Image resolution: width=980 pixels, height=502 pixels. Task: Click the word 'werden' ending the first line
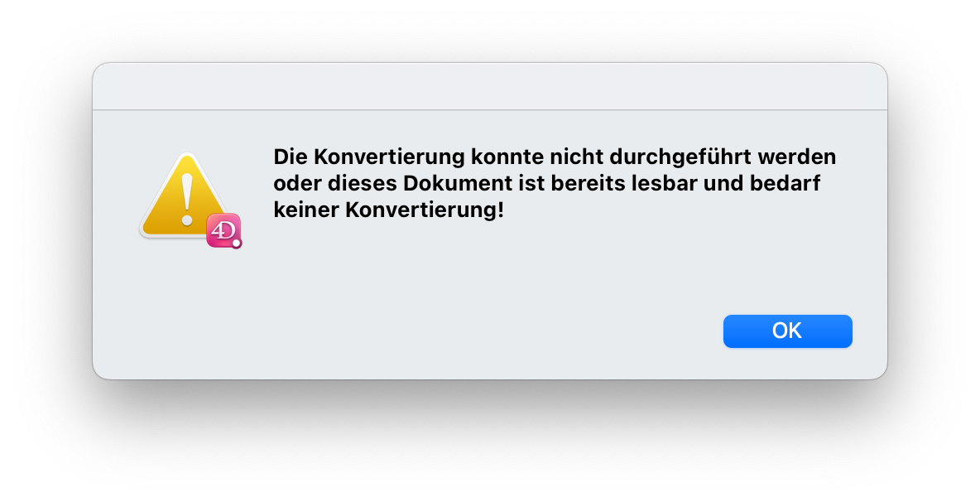[x=797, y=157]
